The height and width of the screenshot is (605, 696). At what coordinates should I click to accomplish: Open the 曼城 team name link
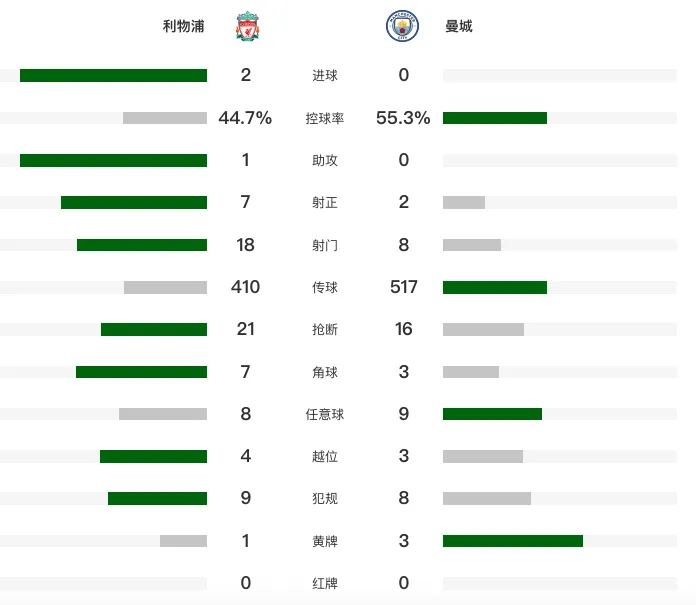(x=459, y=26)
